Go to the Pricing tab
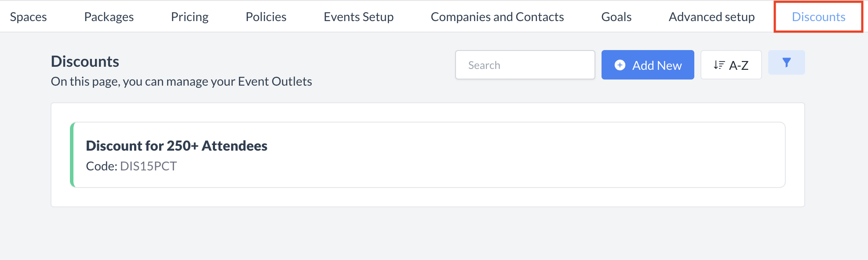The height and width of the screenshot is (260, 868). tap(190, 17)
